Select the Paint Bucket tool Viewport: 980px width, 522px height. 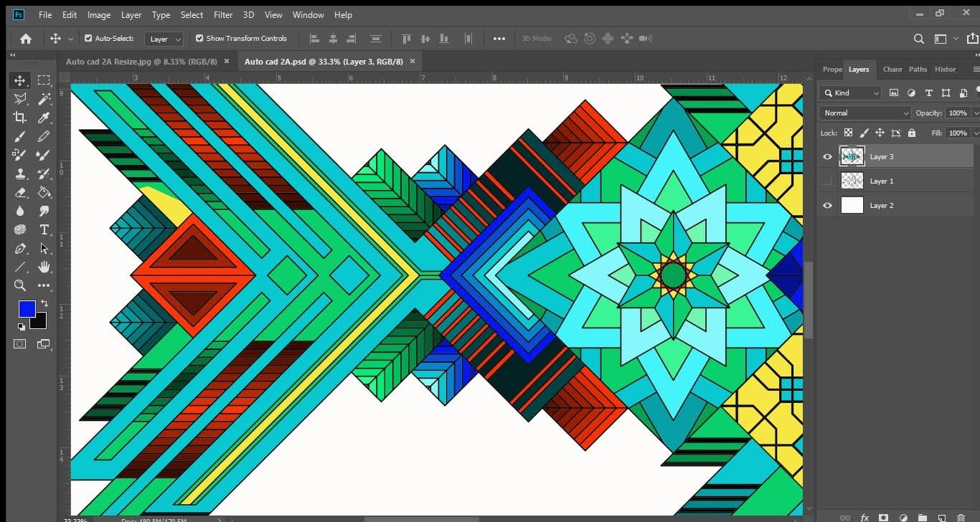[x=44, y=192]
